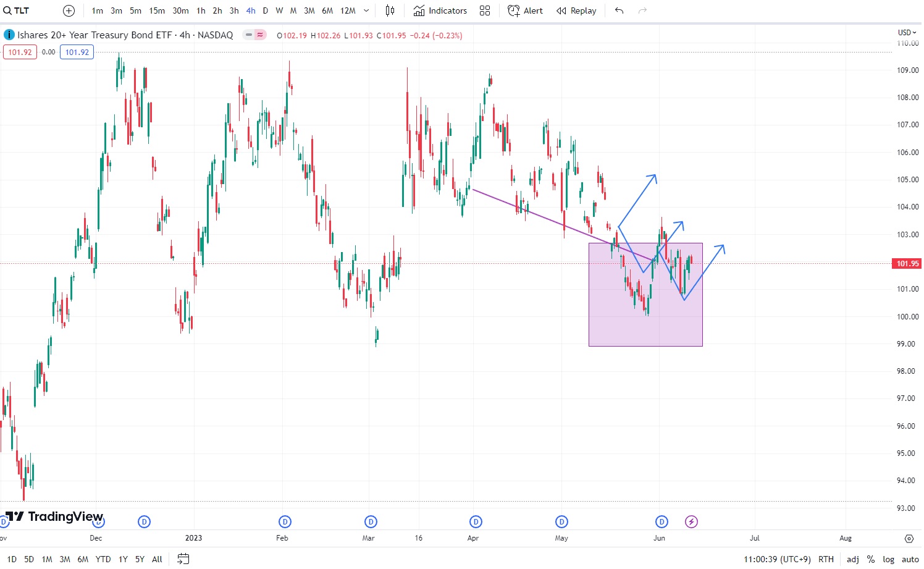Viewport: 924px width, 569px height.
Task: Open the Go to date calendar icon
Action: point(183,558)
